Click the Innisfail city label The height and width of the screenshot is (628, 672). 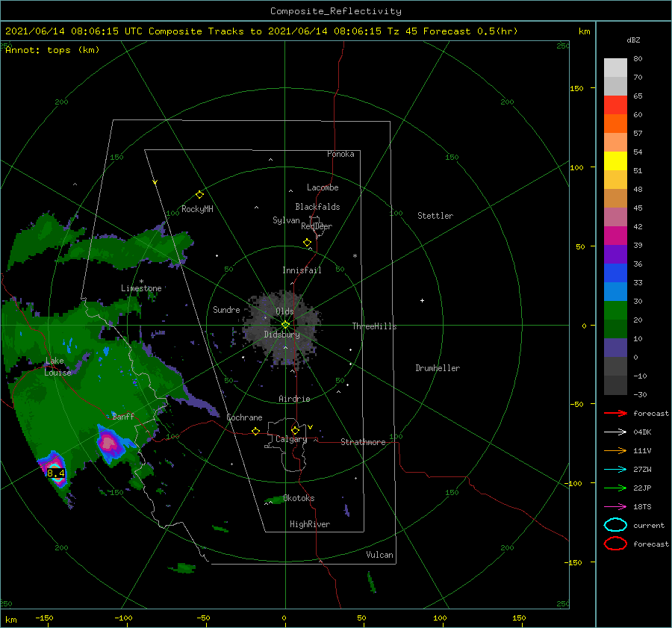coord(302,270)
